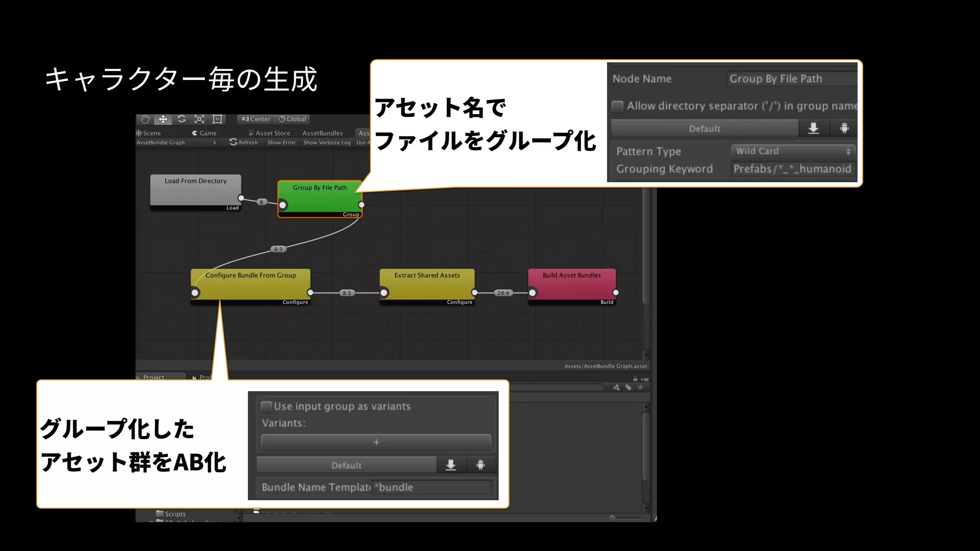980x551 pixels.
Task: Toggle the Project panel lock icon
Action: point(635,379)
